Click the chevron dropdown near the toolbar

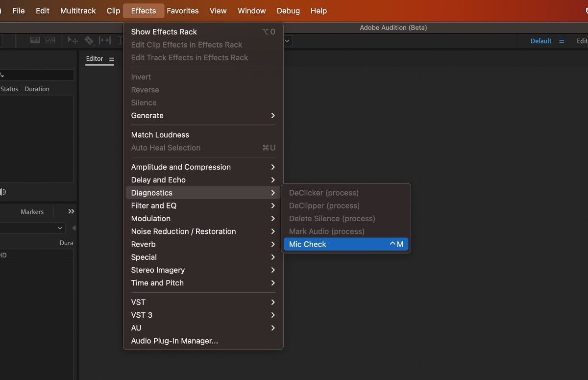point(287,41)
